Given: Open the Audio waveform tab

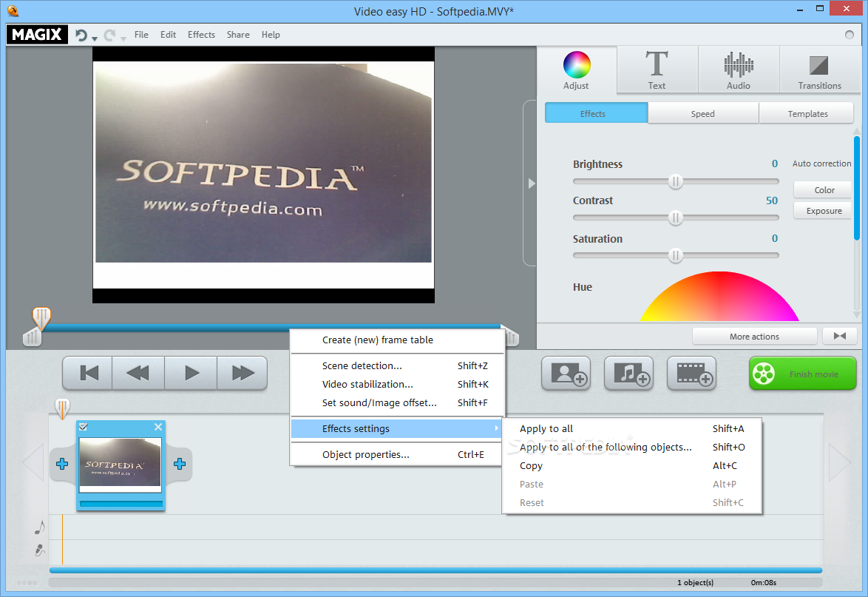Looking at the screenshot, I should pos(739,70).
